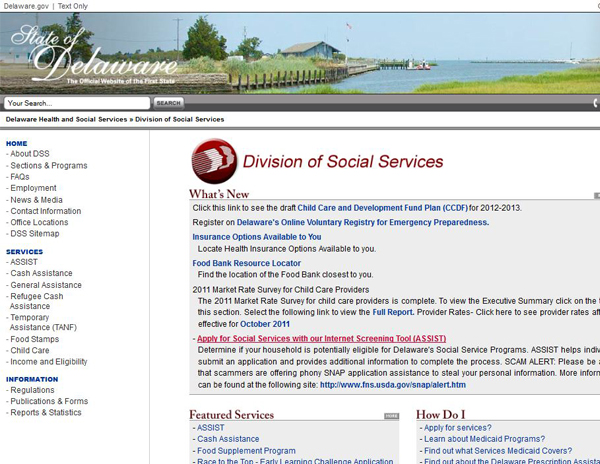This screenshot has width=600, height=464.
Task: Open Regulations in sidebar
Action: 33,390
